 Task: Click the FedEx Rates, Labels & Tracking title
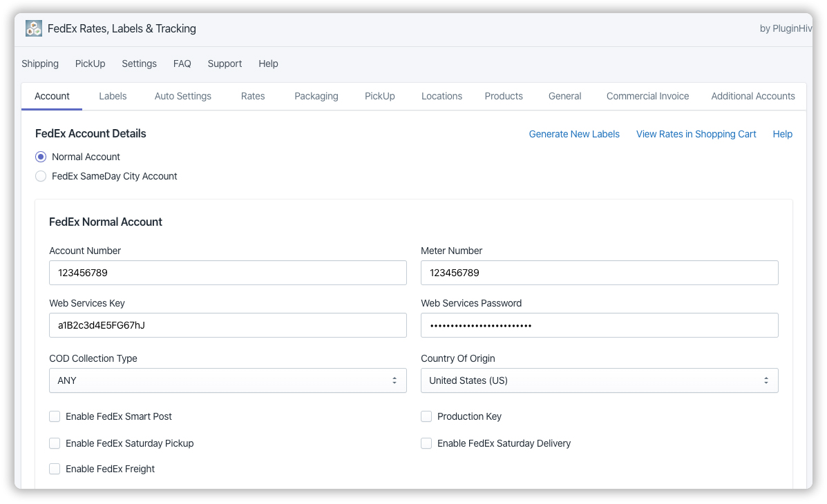[x=122, y=28]
